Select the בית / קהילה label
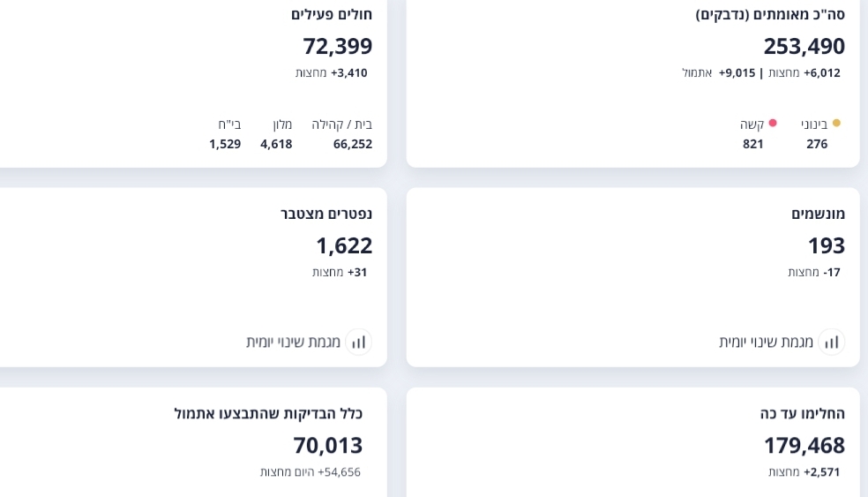The image size is (868, 497). pyautogui.click(x=341, y=124)
